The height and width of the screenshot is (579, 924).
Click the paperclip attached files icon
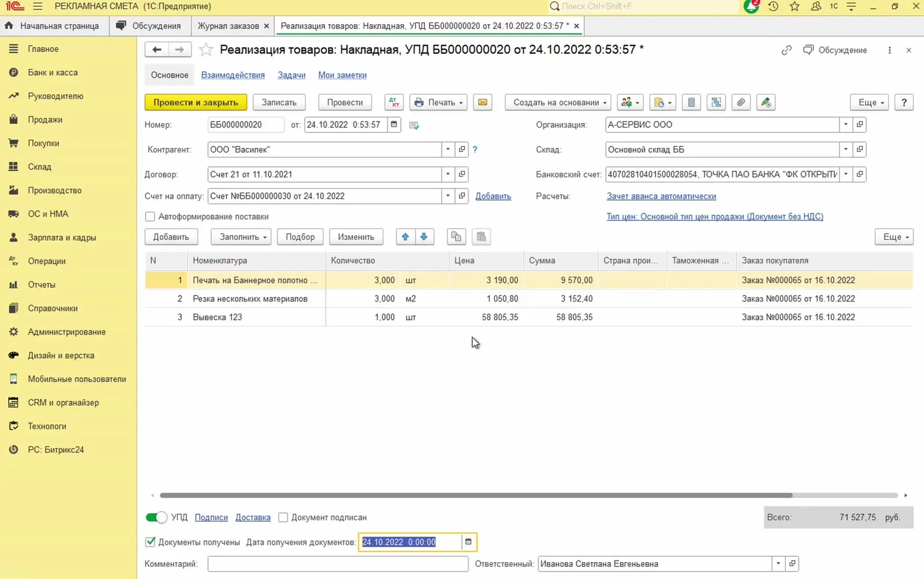point(741,102)
